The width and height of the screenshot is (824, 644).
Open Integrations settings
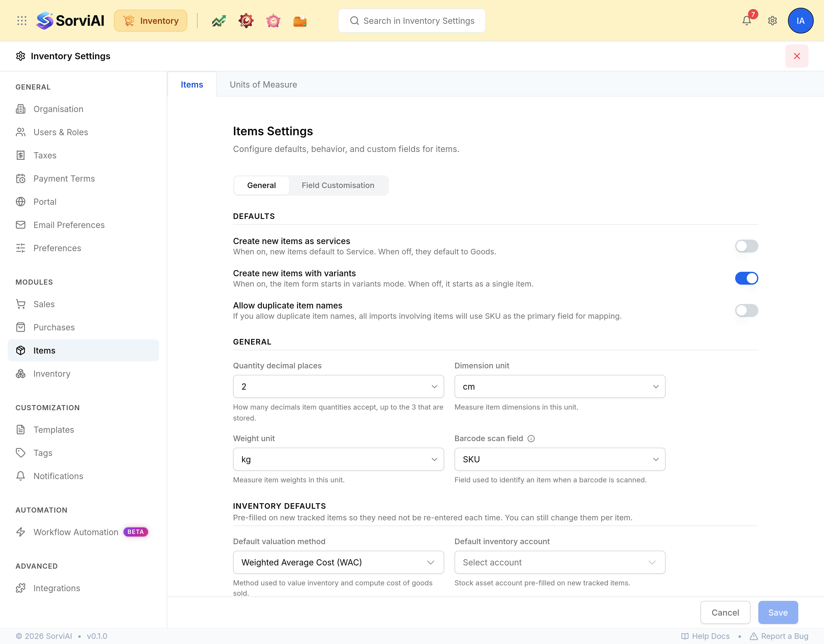click(83, 588)
